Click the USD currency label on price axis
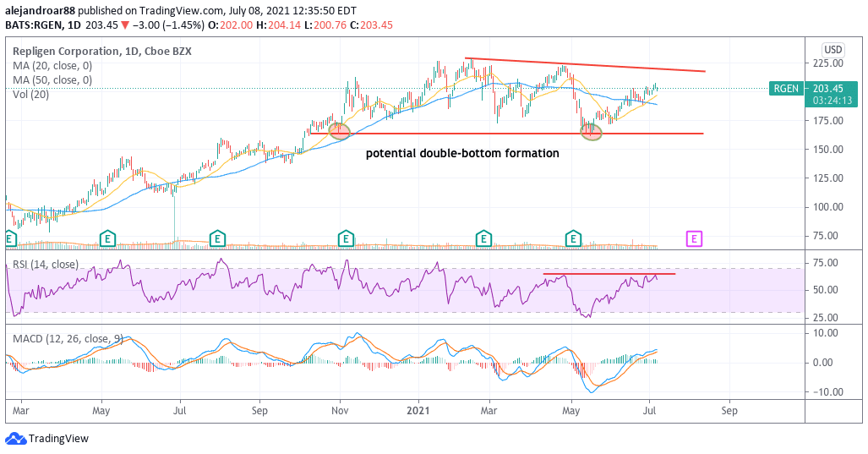868x454 pixels. click(833, 50)
